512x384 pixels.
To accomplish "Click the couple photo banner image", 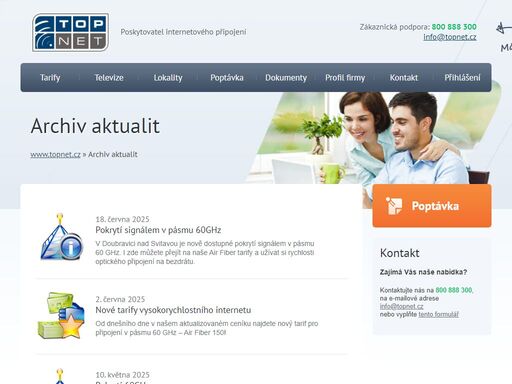I will pos(373,138).
